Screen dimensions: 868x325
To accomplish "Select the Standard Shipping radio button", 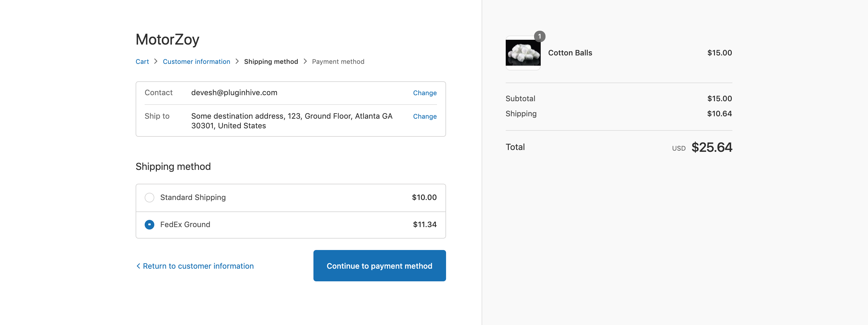I will 149,197.
